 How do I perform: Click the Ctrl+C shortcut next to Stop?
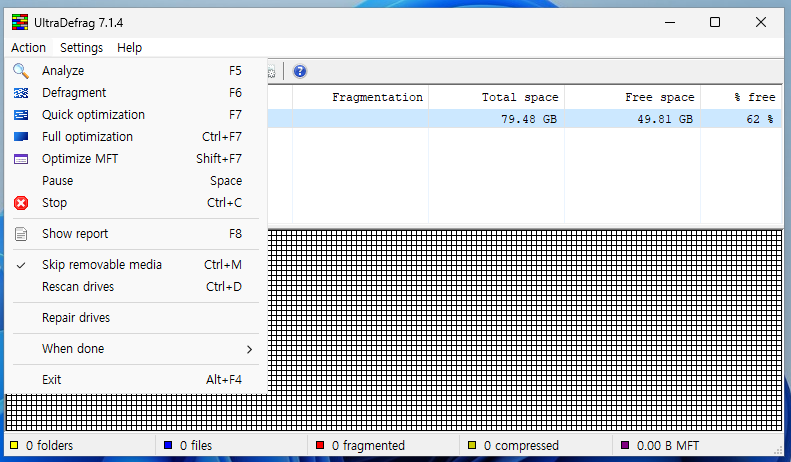coord(224,203)
